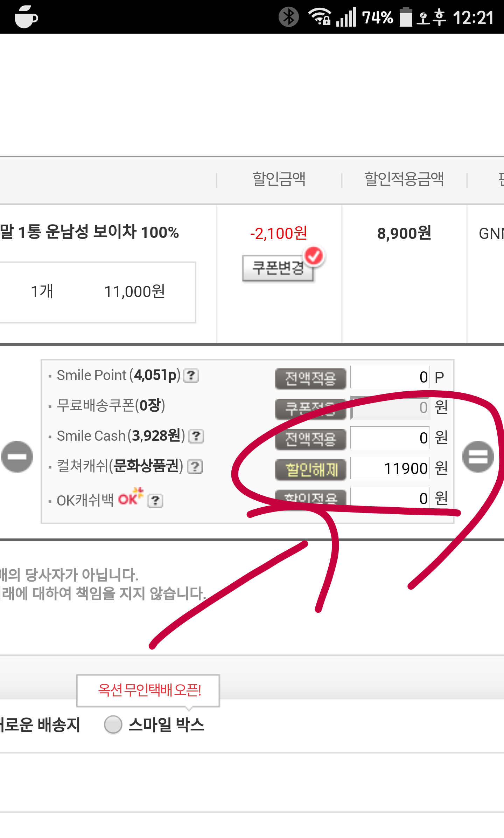The height and width of the screenshot is (838, 504).
Task: Click the Smile Point amount input field
Action: [x=390, y=377]
